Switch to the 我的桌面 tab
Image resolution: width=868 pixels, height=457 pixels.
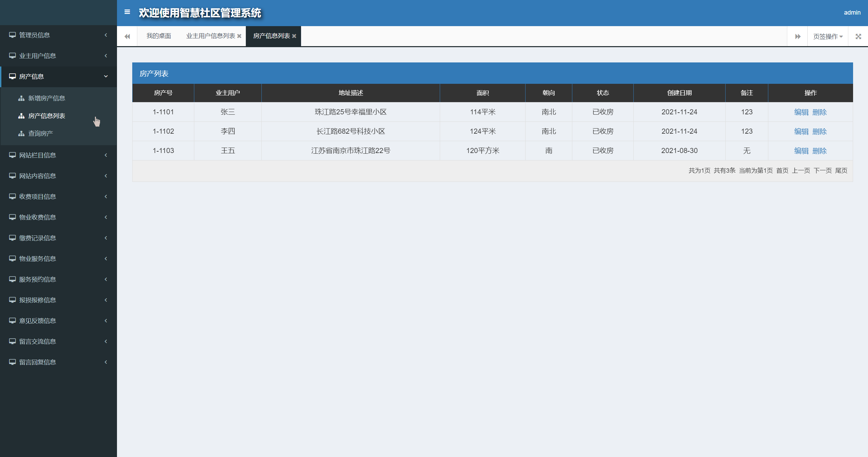click(x=159, y=36)
